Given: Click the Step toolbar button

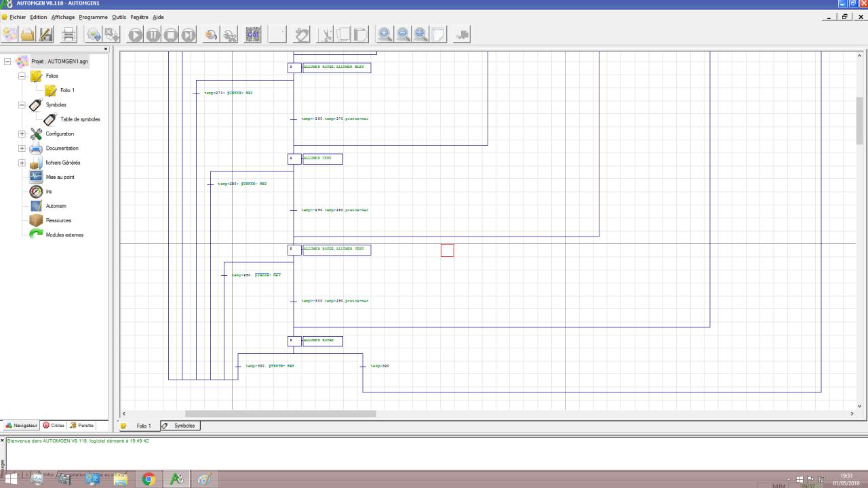Looking at the screenshot, I should point(189,35).
